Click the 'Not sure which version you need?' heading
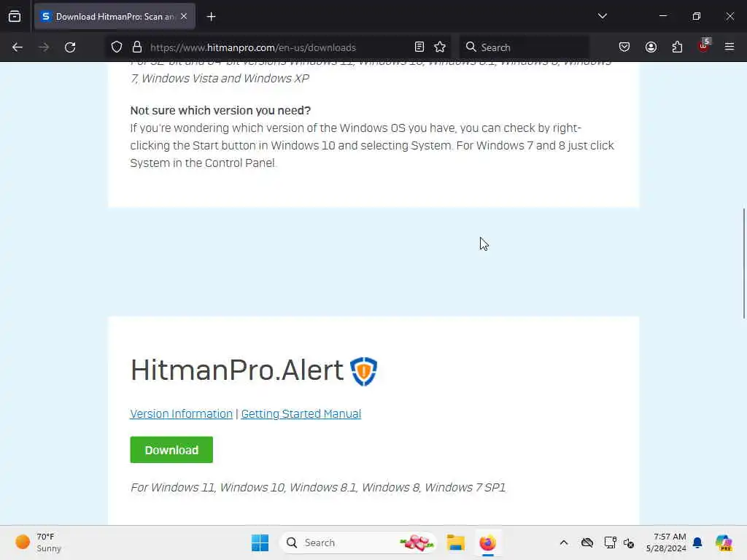 [220, 111]
